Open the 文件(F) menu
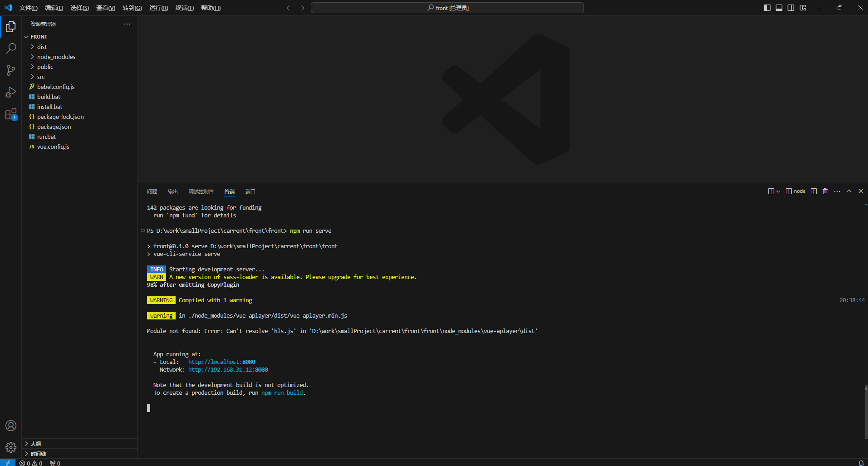 (29, 8)
